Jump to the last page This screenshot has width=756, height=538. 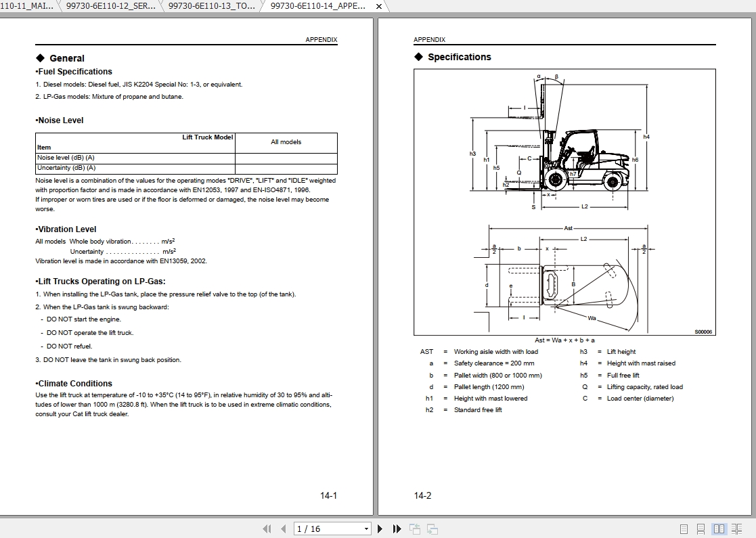point(397,529)
